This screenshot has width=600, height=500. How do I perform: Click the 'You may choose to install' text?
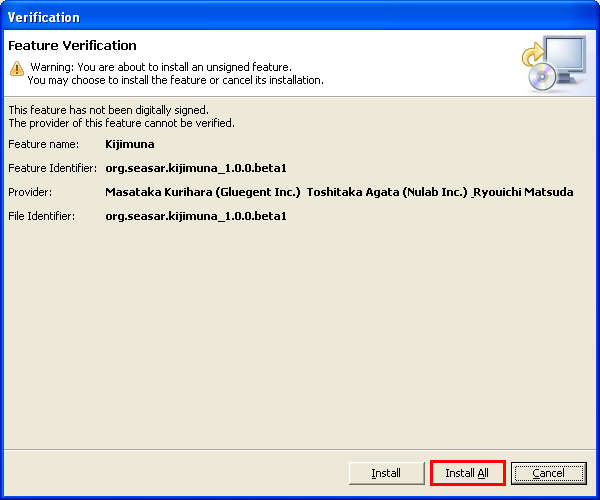(175, 80)
